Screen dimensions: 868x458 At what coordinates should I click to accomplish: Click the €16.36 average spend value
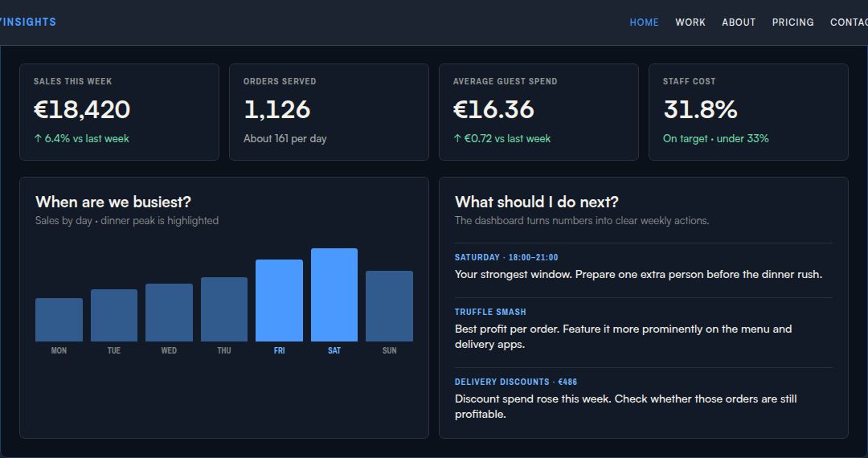point(493,109)
